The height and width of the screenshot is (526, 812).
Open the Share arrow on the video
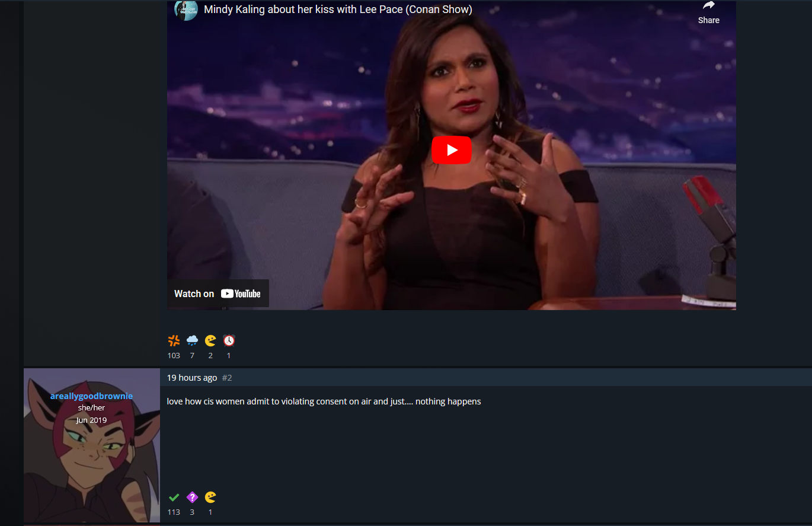point(708,12)
